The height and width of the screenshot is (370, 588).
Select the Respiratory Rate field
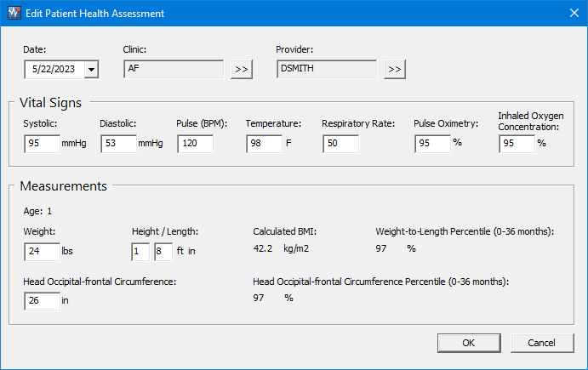(340, 144)
